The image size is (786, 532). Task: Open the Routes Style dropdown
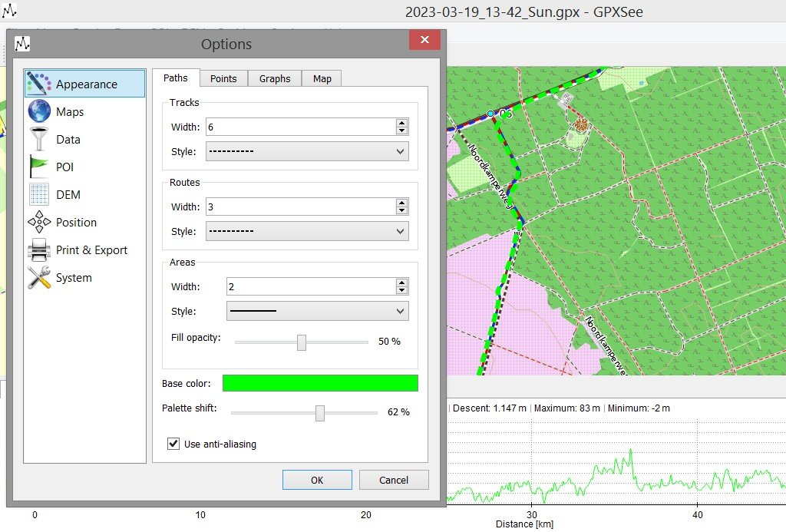coord(306,231)
